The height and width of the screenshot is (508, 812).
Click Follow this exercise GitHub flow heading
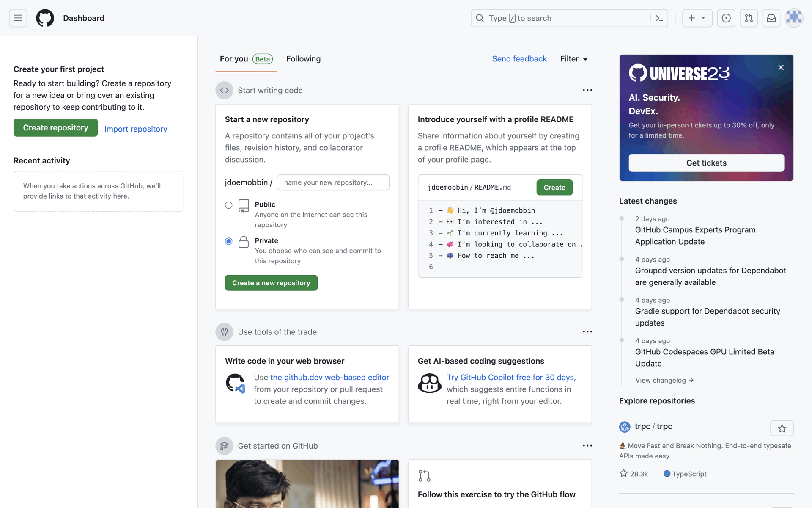497,494
